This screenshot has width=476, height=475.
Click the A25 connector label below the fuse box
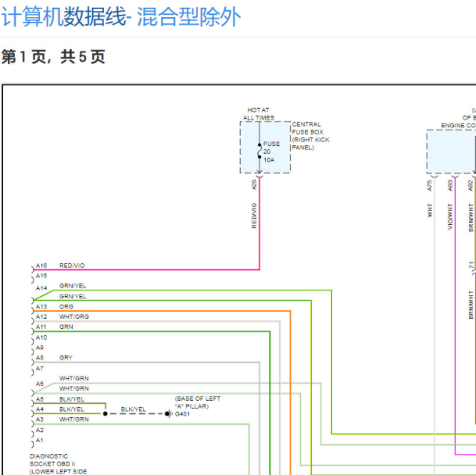254,184
